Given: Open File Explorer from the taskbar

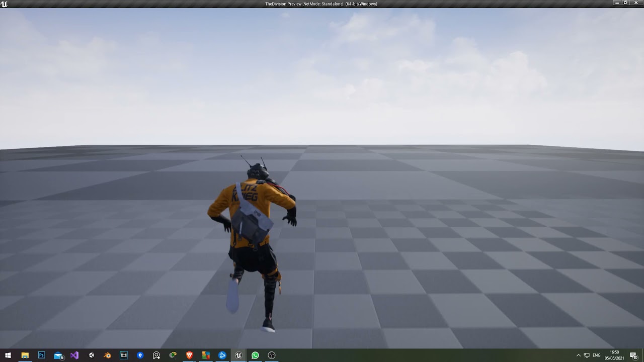Looking at the screenshot, I should click(x=25, y=355).
